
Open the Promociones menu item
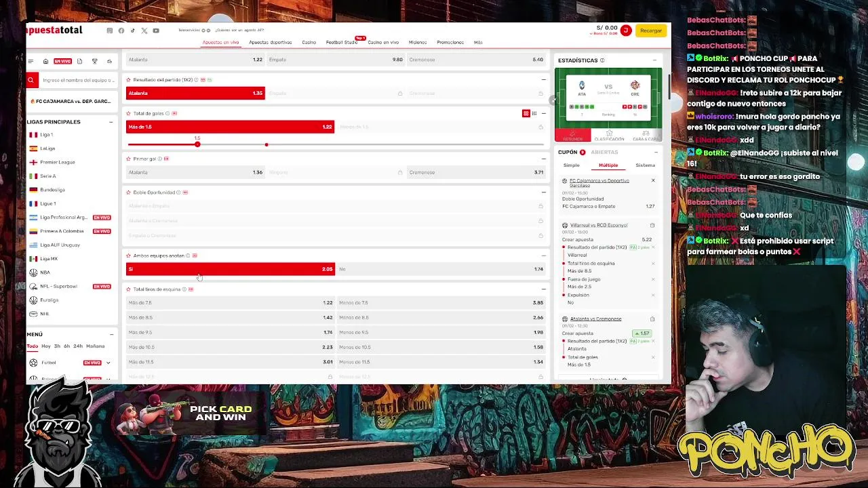(x=450, y=42)
